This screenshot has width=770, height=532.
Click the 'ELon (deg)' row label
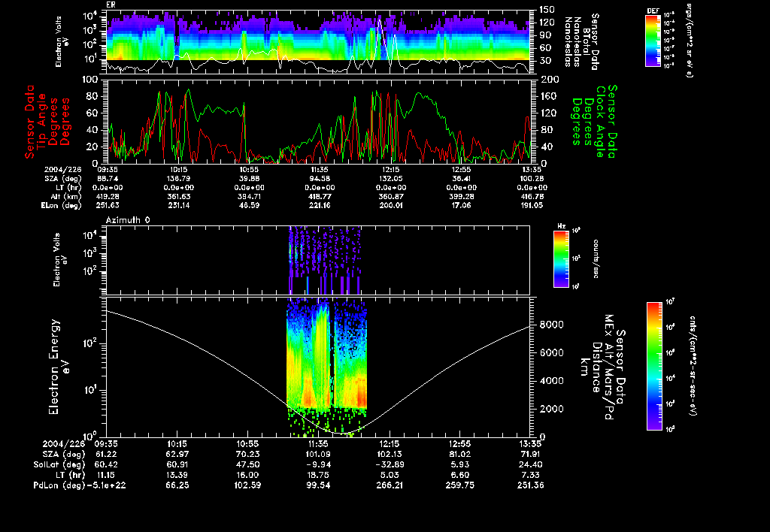(62, 205)
